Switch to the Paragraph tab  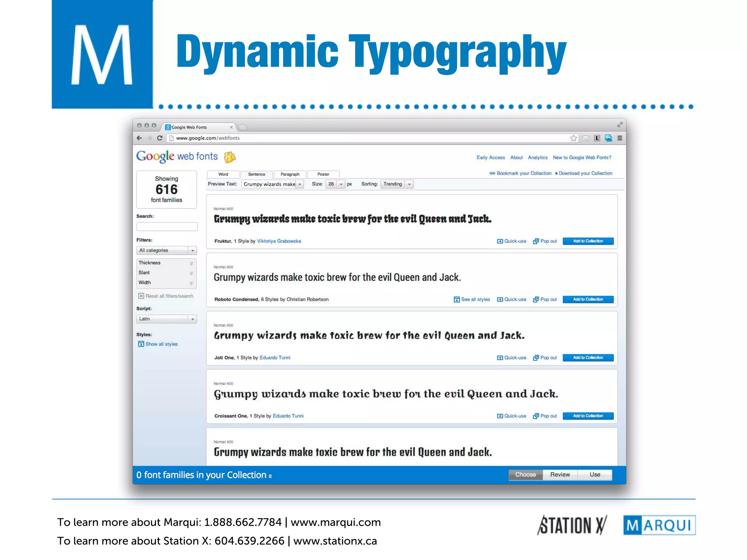(290, 174)
